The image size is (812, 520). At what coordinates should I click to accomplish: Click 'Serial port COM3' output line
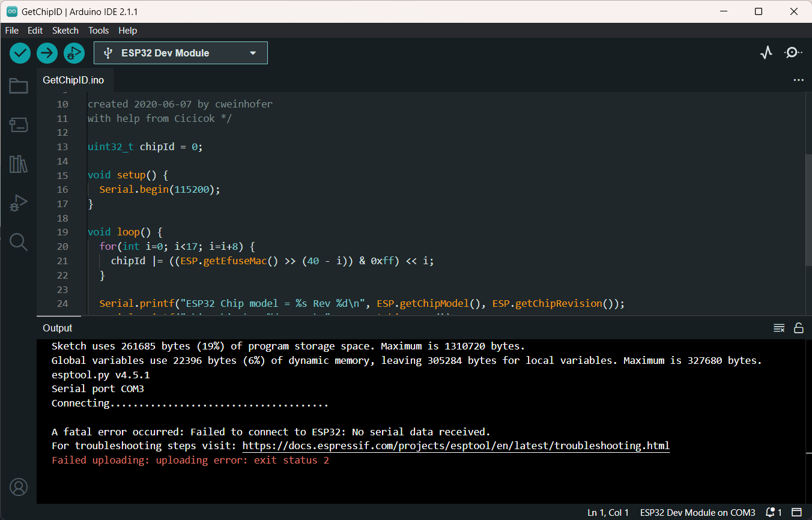tap(98, 388)
